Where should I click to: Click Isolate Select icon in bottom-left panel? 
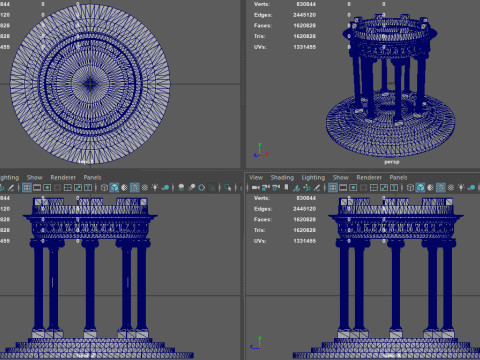coord(227,188)
